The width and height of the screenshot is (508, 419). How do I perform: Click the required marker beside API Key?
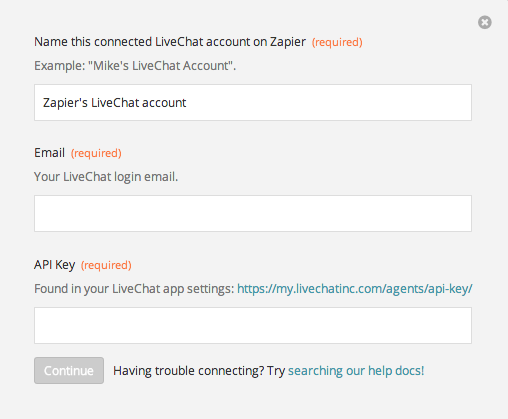(x=106, y=265)
